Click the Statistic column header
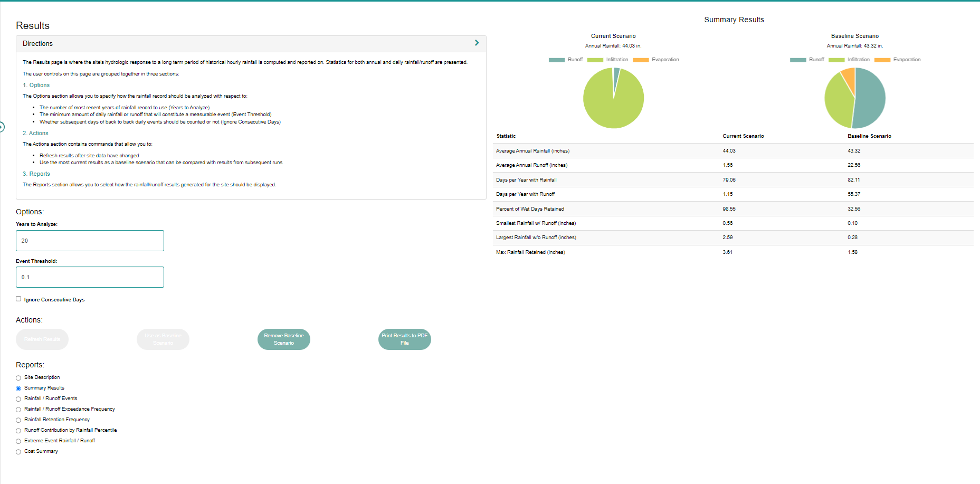 [x=506, y=136]
